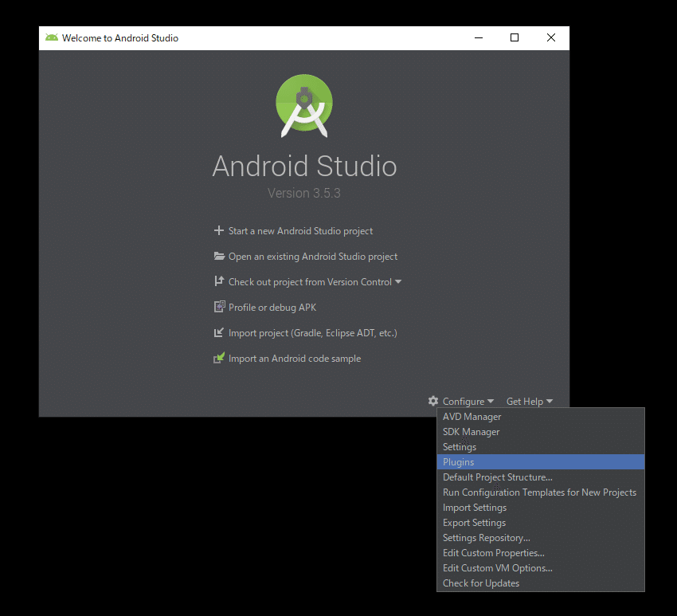This screenshot has width=677, height=616.
Task: Click the open folder icon
Action: pyautogui.click(x=219, y=256)
